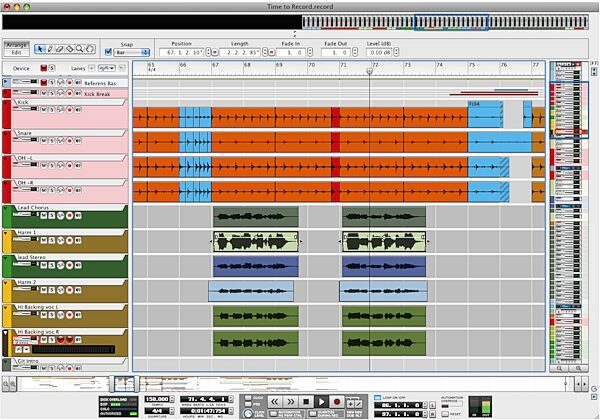Mute the Harm 1 track
Screen dimensions: 600x420
click(x=44, y=241)
